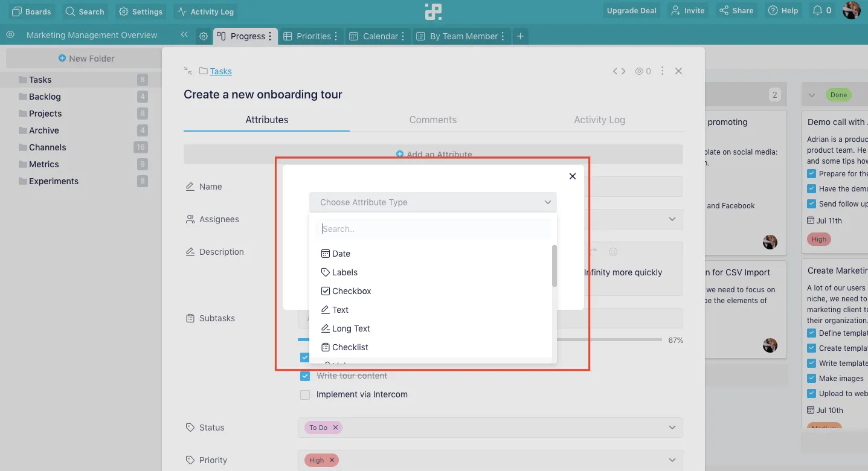
Task: Toggle the Define template checkbox on card
Action: 812,333
